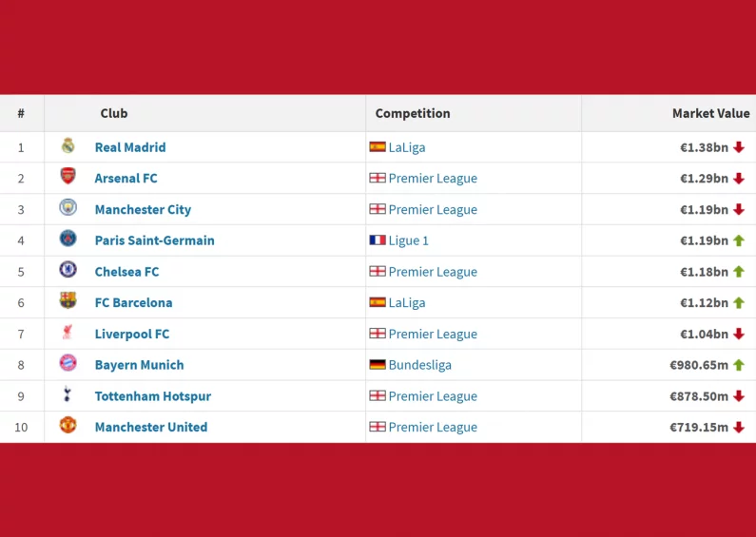Sort table by Club column header
Image resolution: width=756 pixels, height=537 pixels.
[x=114, y=113]
